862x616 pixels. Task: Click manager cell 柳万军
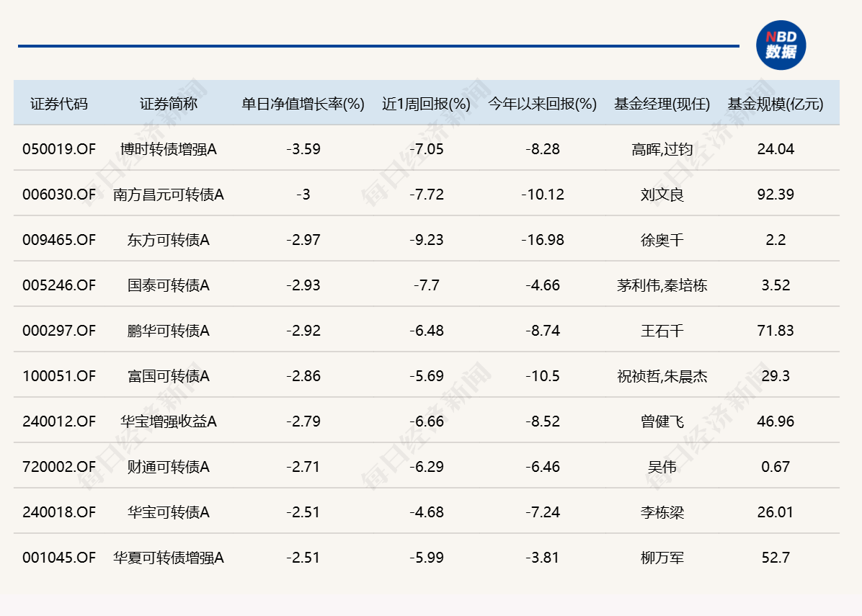[662, 558]
